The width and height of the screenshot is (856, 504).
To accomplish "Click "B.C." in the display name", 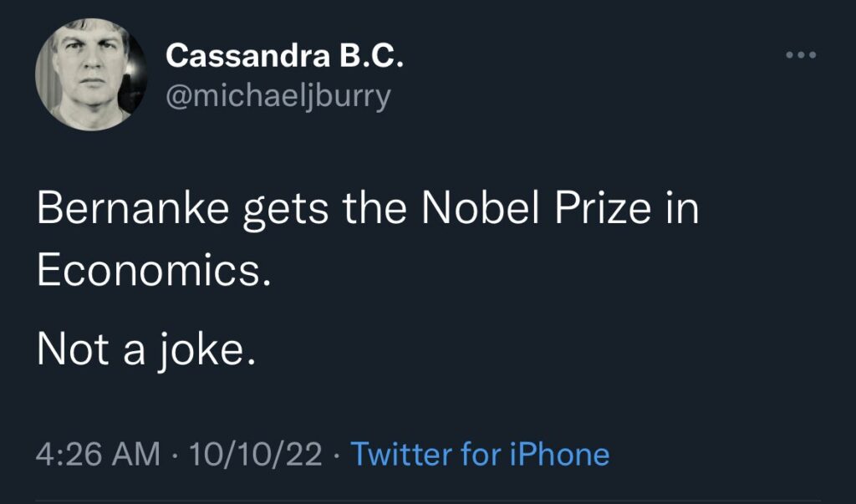I will tap(372, 56).
